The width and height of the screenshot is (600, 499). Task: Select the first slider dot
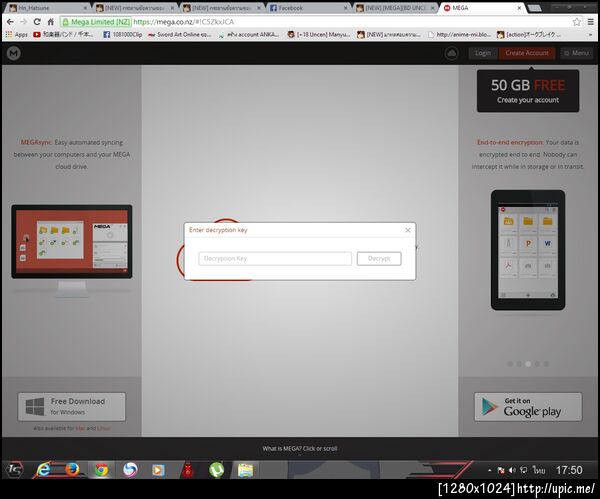pyautogui.click(x=510, y=364)
